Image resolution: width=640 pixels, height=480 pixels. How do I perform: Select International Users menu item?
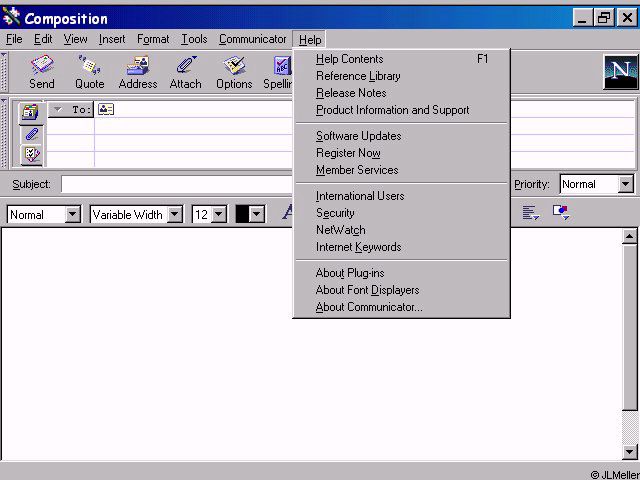coord(402,196)
